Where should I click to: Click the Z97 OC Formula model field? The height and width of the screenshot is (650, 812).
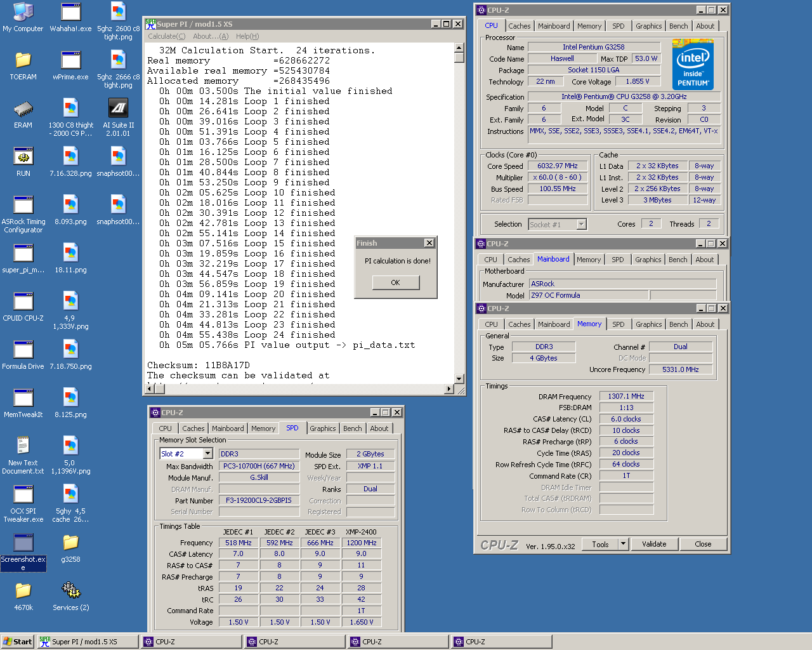(x=589, y=295)
